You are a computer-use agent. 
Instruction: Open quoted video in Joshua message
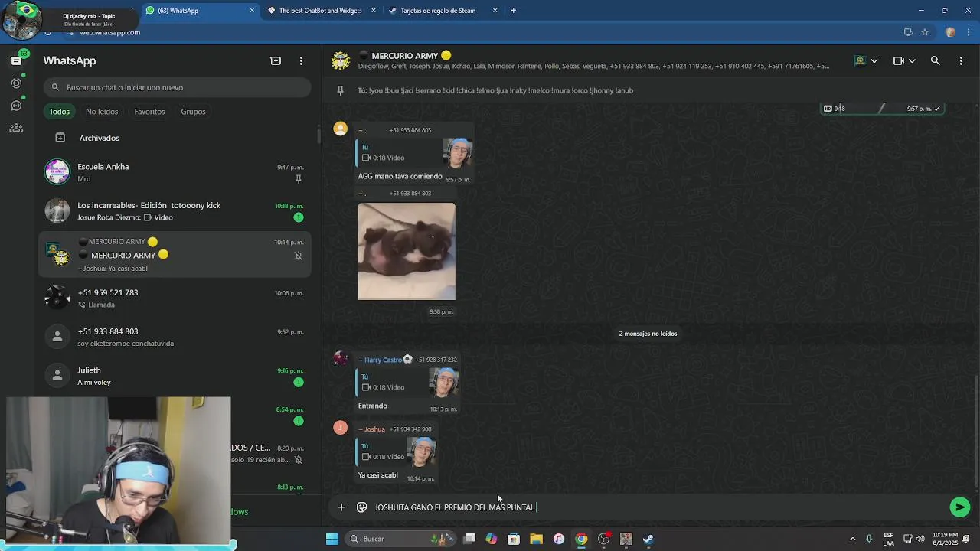(x=397, y=452)
